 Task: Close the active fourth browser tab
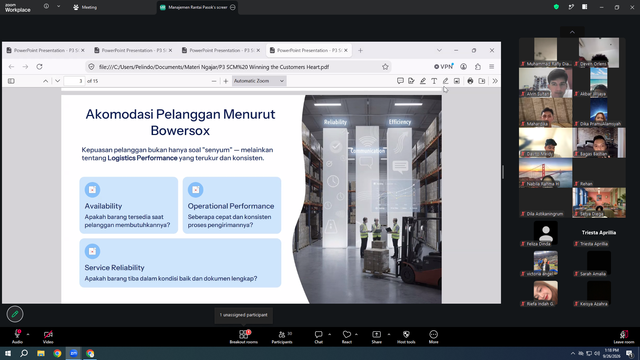[x=346, y=50]
